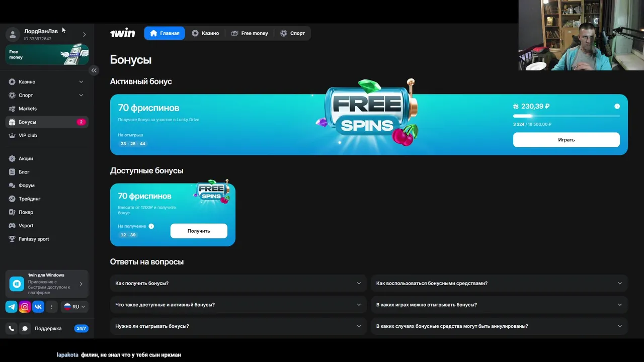Click the user avatar icon
The image size is (644, 362).
tap(13, 34)
